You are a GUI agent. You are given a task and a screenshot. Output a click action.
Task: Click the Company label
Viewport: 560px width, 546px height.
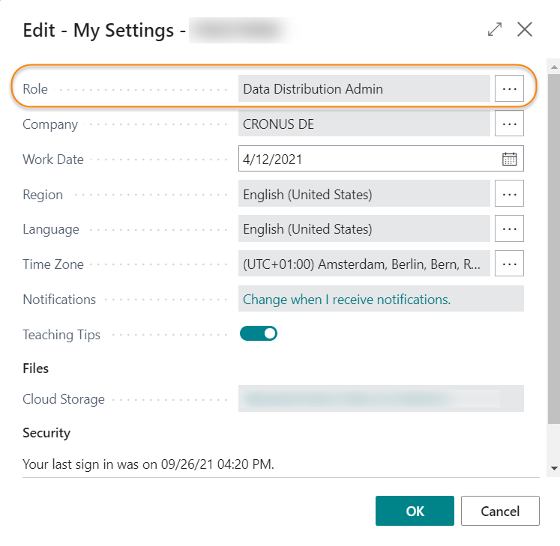pos(50,124)
